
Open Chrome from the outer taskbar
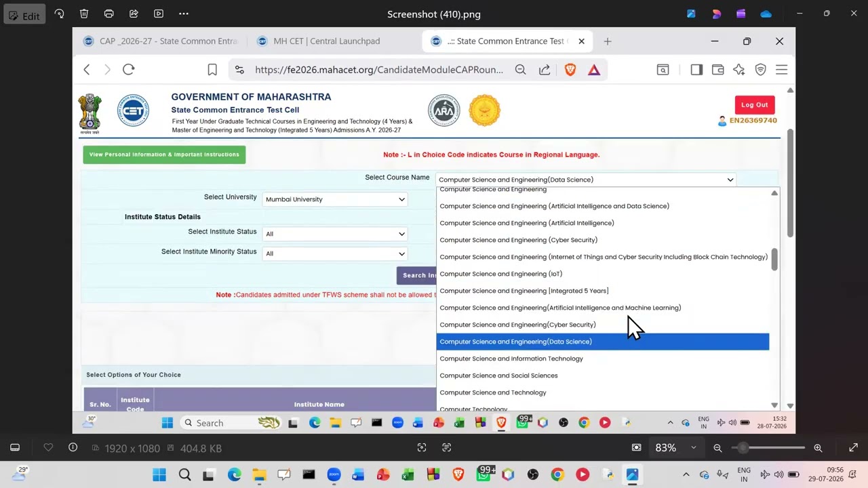(x=557, y=474)
